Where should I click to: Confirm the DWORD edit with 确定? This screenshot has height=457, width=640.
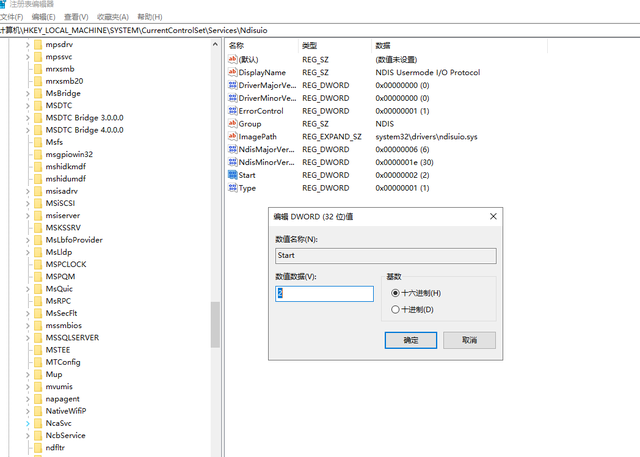(411, 340)
